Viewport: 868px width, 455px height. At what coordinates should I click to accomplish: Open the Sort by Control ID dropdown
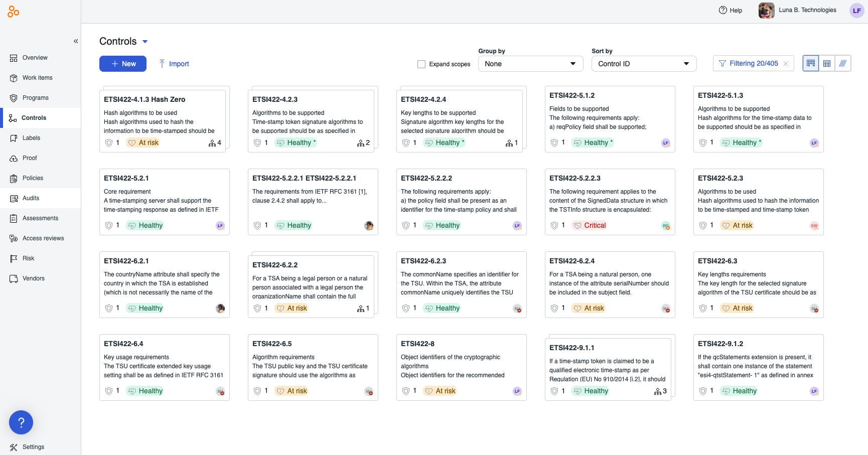[x=644, y=64]
